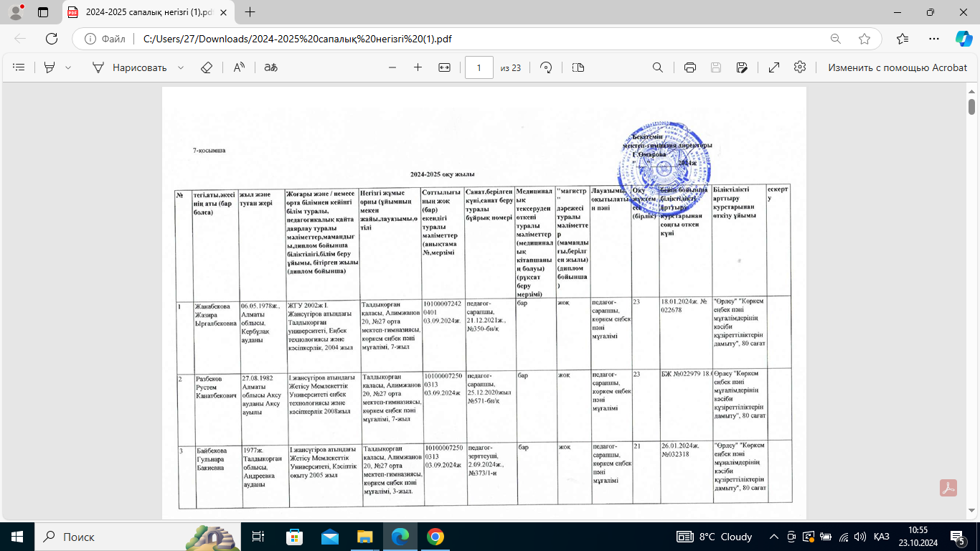Open Google Chrome from the taskbar

coord(435,537)
